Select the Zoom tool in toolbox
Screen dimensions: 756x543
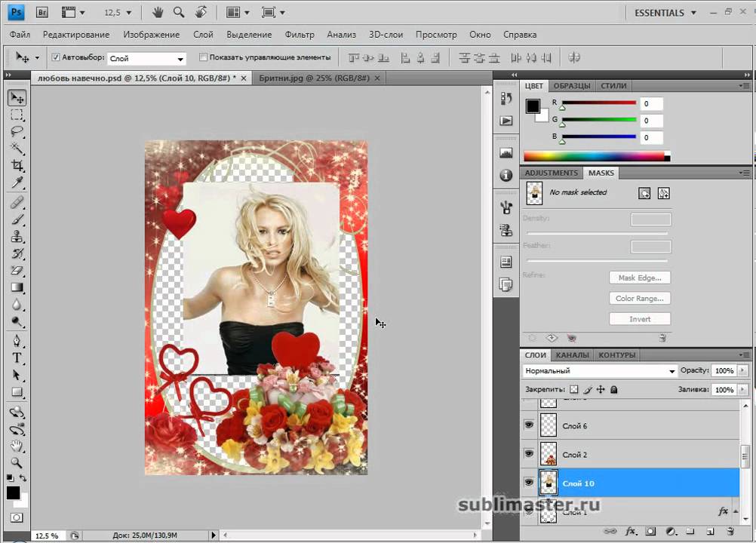click(17, 463)
